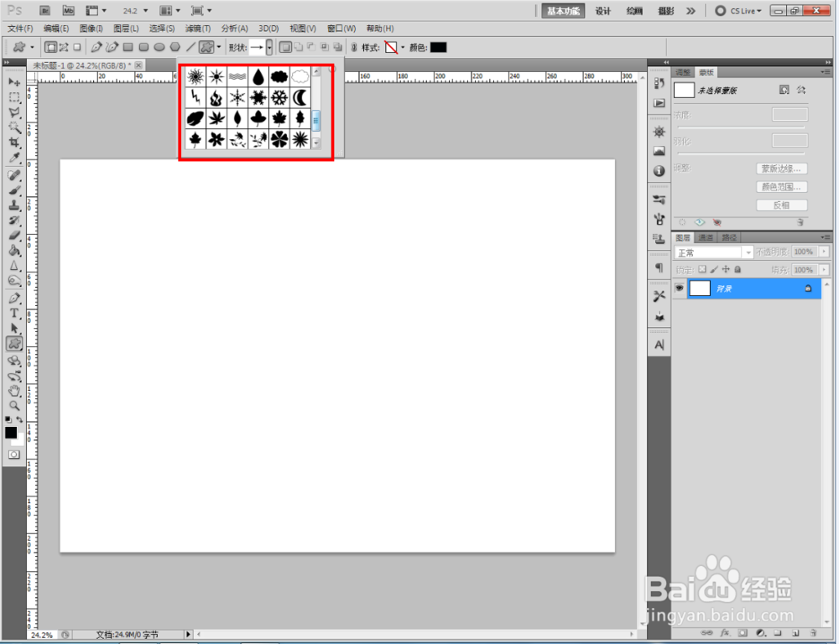This screenshot has height=644, width=839.
Task: Choose the Line tool in options bar
Action: 190,47
